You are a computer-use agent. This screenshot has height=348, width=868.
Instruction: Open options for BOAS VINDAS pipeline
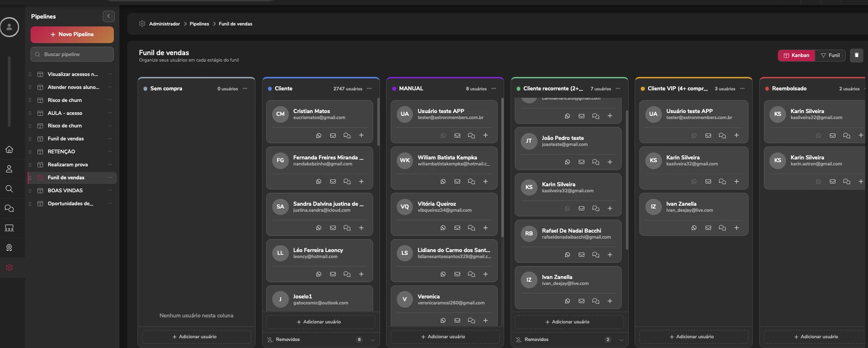(x=110, y=190)
